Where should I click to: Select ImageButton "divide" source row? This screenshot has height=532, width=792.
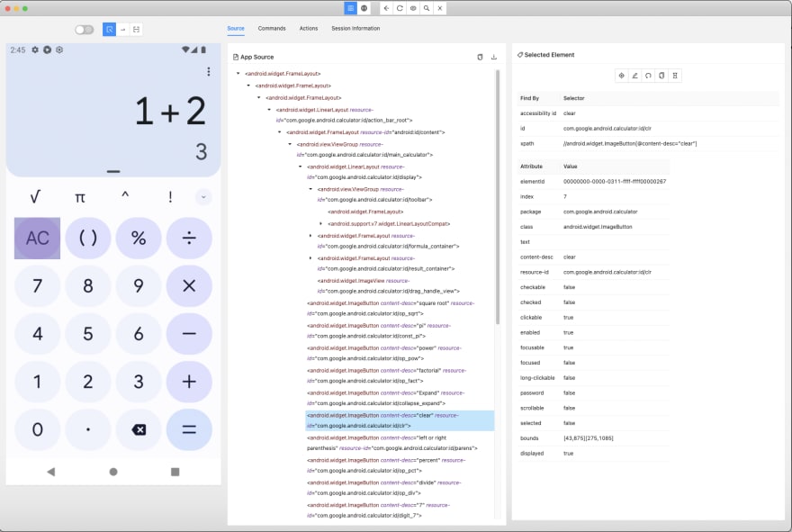(384, 488)
